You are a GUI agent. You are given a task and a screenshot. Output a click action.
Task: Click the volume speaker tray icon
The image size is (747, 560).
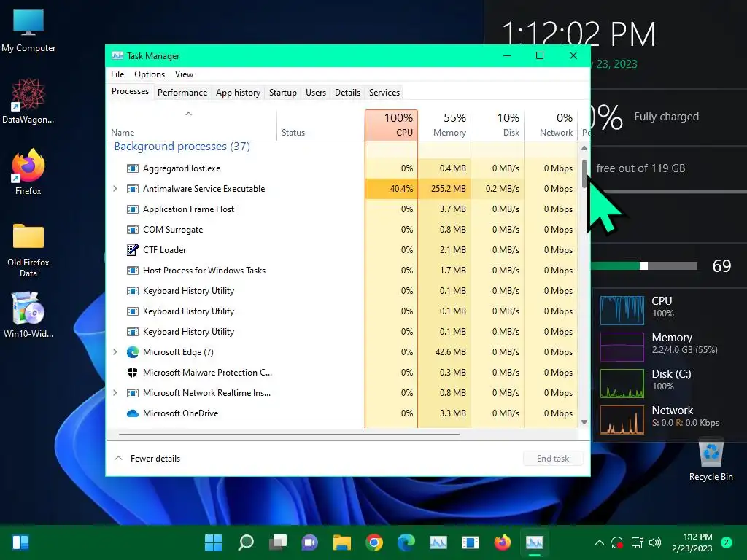point(655,542)
